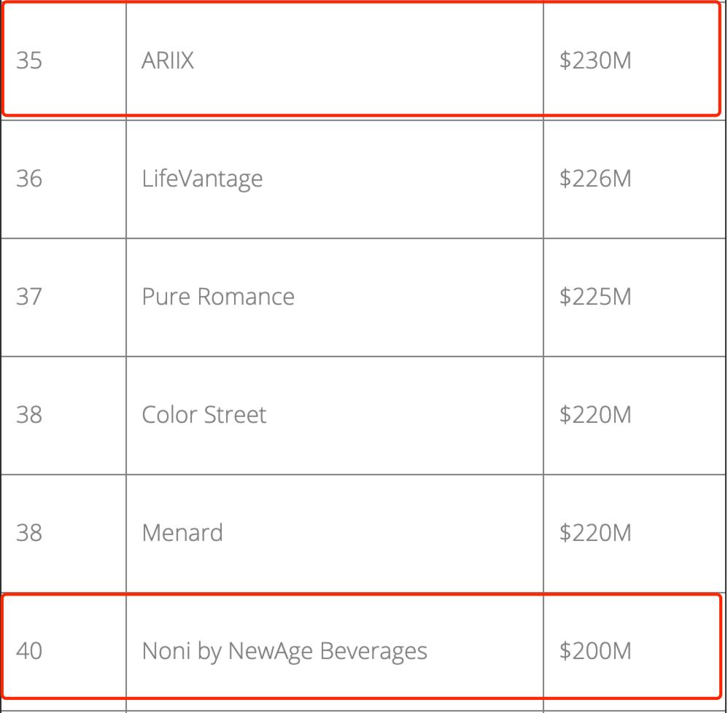Select the $226M revenue cell
The height and width of the screenshot is (713, 728).
coord(595,179)
